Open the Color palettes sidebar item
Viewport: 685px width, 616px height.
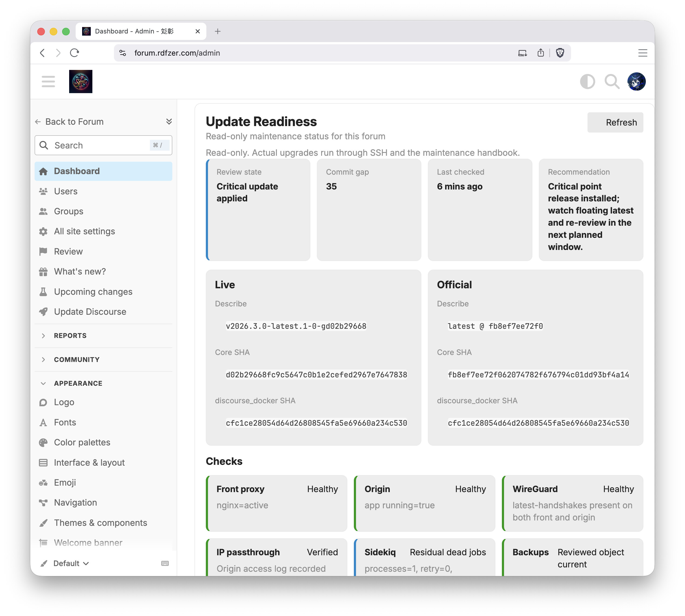tap(82, 442)
